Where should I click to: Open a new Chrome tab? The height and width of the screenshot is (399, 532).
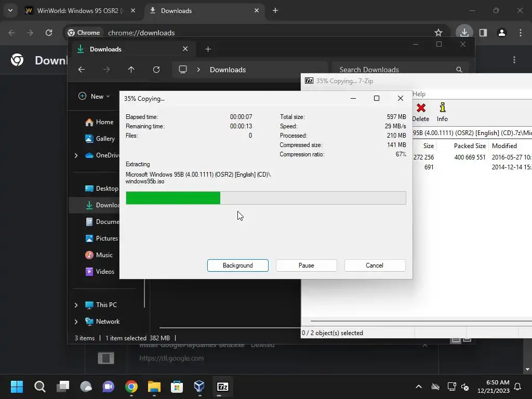coord(275,10)
